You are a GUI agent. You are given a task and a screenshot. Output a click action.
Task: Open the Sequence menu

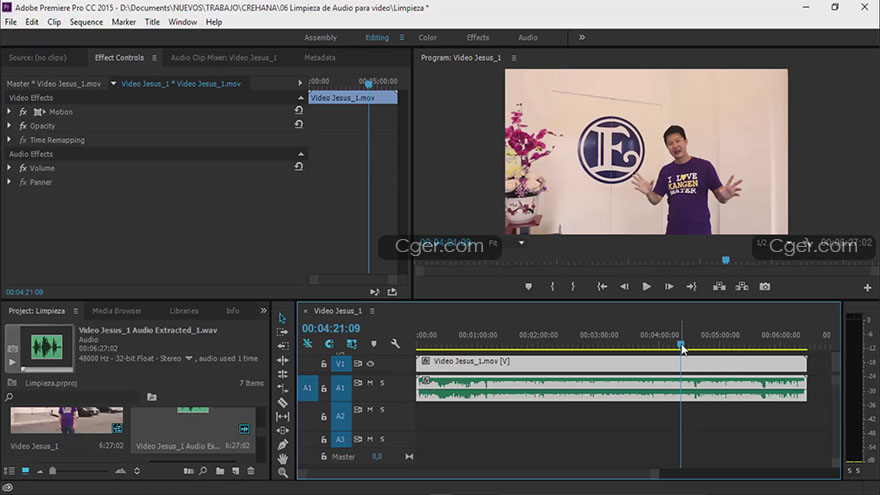click(86, 22)
